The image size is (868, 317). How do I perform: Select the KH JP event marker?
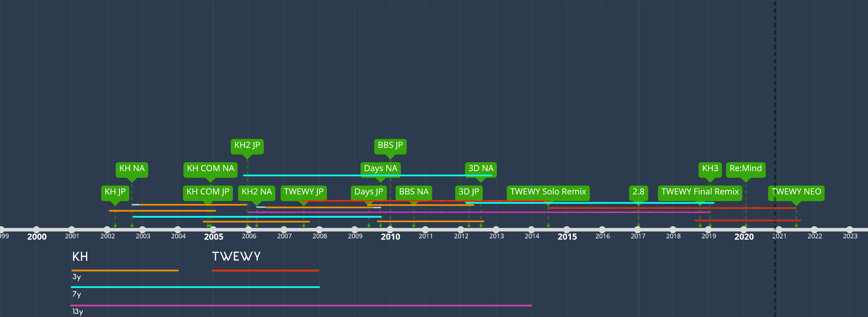(115, 192)
